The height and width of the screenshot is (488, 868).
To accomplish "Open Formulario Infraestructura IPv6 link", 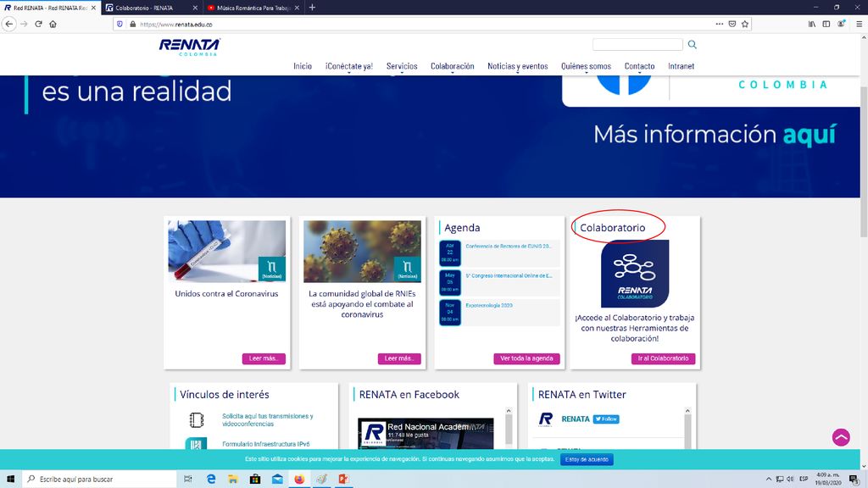I will pos(265,444).
